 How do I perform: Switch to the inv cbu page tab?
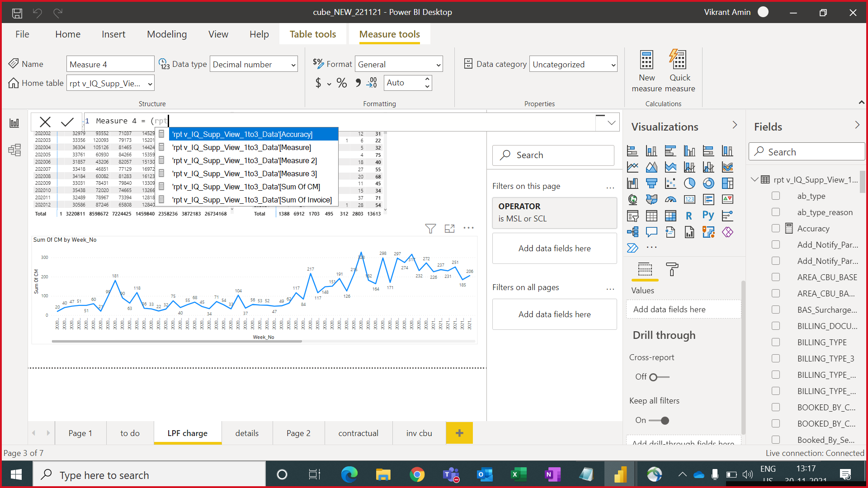[419, 433]
